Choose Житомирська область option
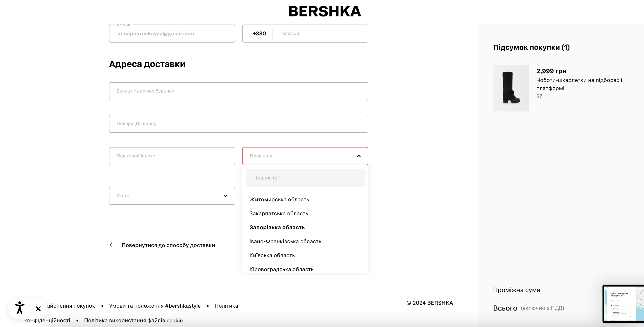The width and height of the screenshot is (644, 327). pyautogui.click(x=279, y=199)
